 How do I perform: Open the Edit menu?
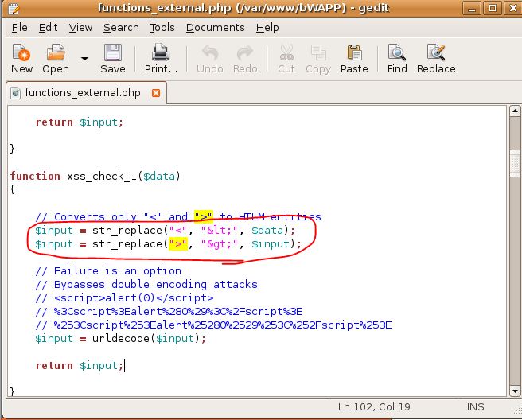point(48,28)
